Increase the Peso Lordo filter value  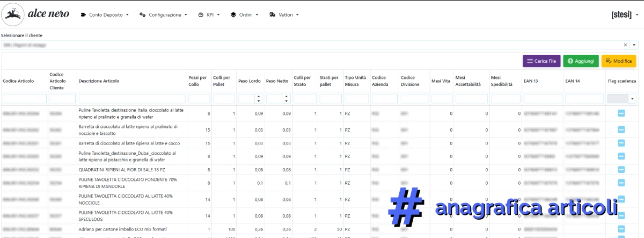[x=259, y=97]
